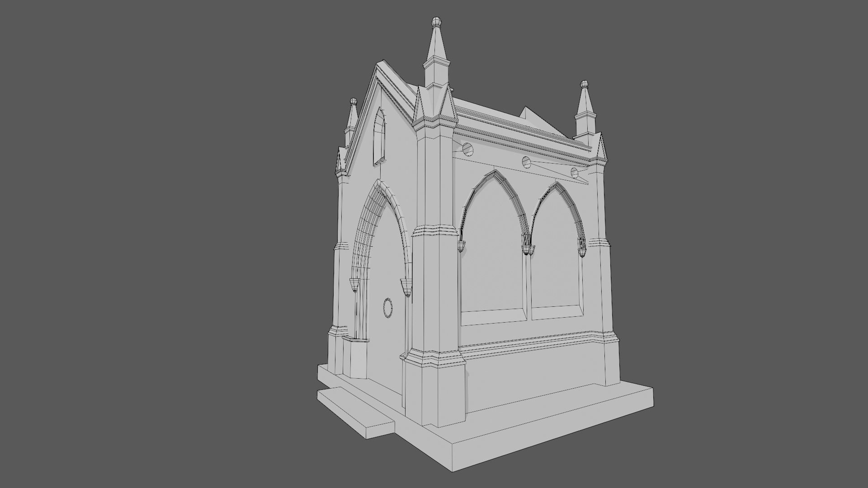This screenshot has height=488, width=868.
Task: Click the right rear spire's ball finial
Action: (x=585, y=84)
